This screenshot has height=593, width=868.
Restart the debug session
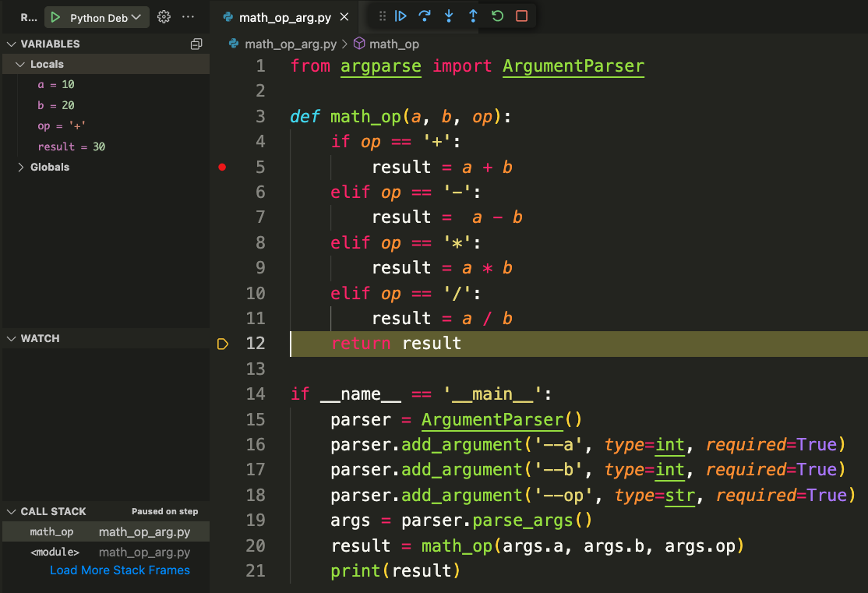[498, 16]
